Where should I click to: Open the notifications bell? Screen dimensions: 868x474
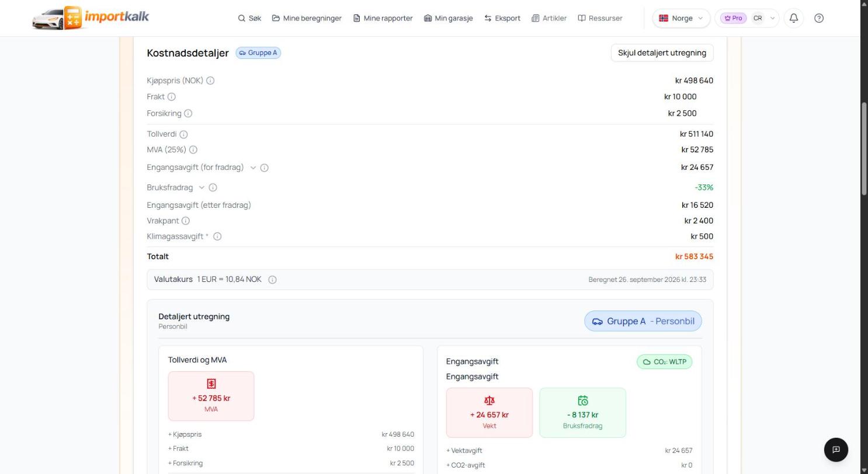794,18
